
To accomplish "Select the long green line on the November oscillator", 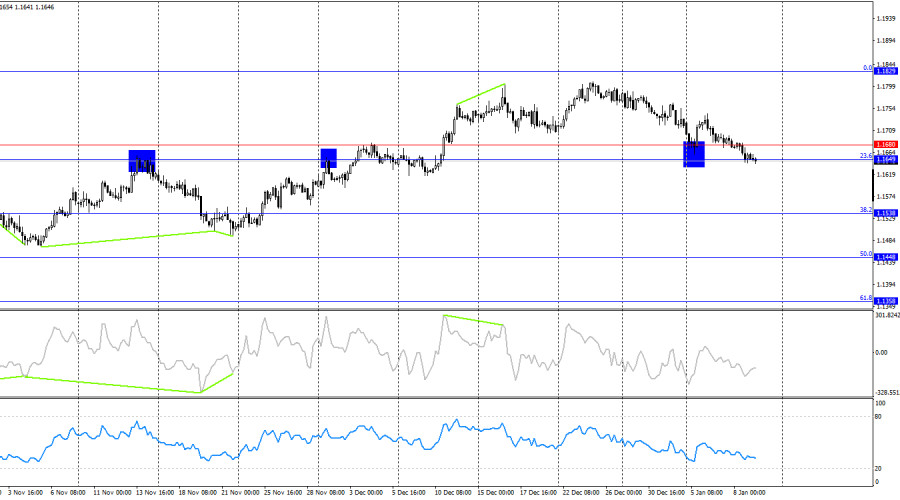I will click(x=112, y=385).
